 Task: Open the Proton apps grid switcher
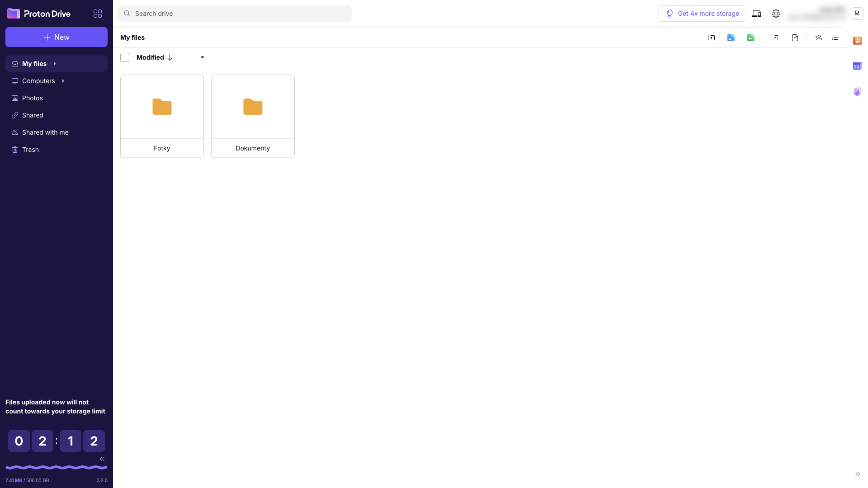[98, 14]
